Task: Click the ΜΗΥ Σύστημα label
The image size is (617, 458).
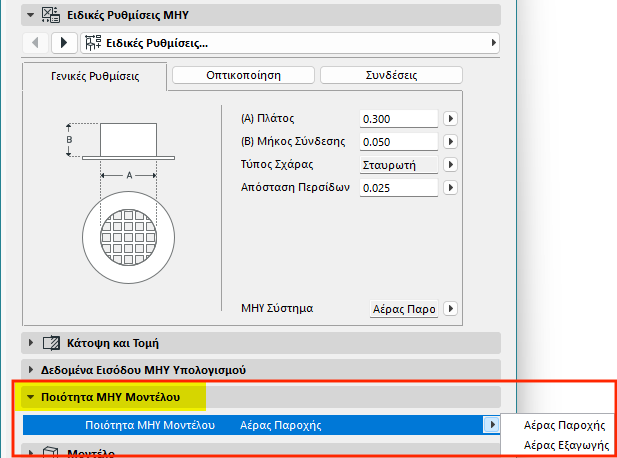Action: (x=277, y=308)
